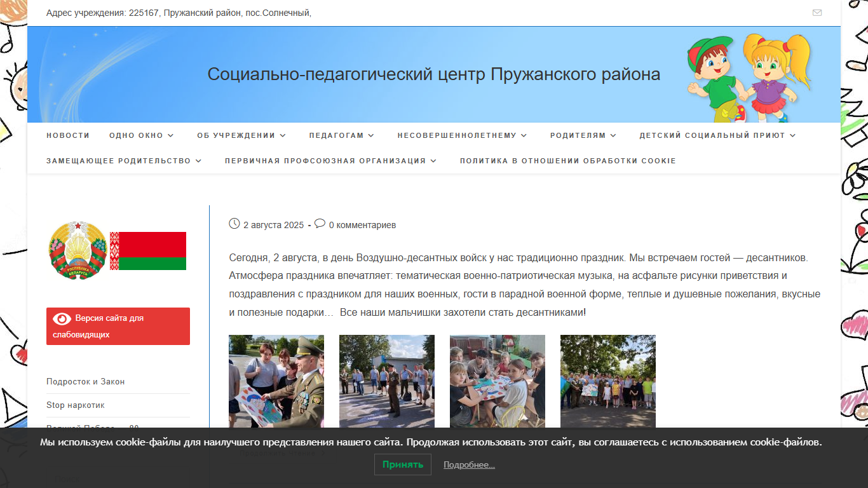Expand the Замещающее родительство menu
Viewport: 868px width, 488px height.
124,161
